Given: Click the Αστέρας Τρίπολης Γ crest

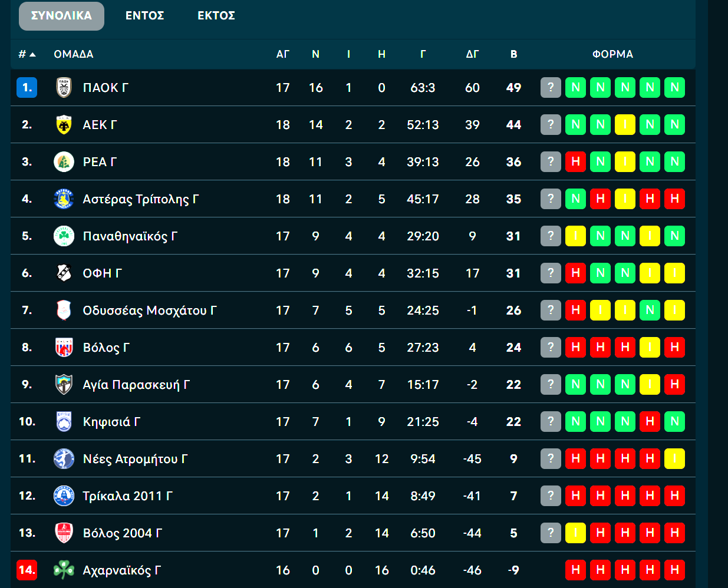Looking at the screenshot, I should (64, 199).
